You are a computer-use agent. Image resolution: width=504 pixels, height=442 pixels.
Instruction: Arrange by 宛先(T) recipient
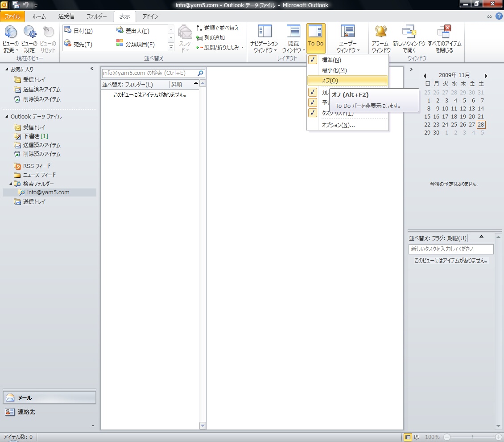click(x=78, y=44)
